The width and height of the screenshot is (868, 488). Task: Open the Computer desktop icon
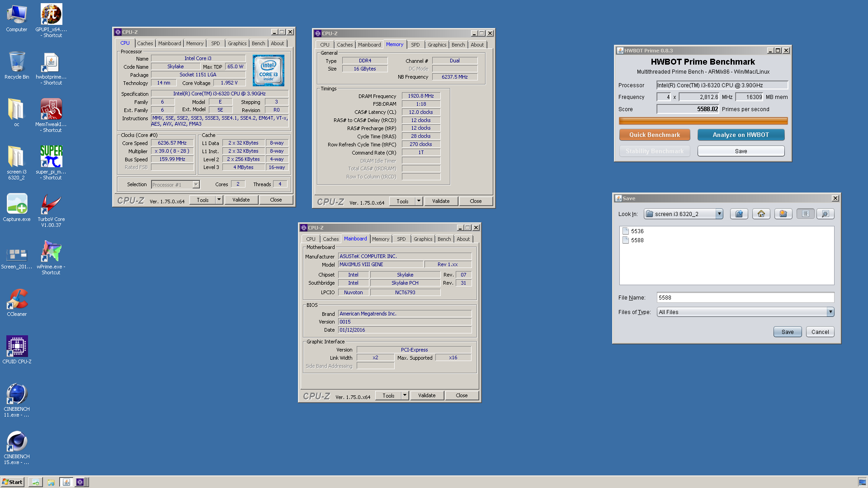(x=17, y=18)
